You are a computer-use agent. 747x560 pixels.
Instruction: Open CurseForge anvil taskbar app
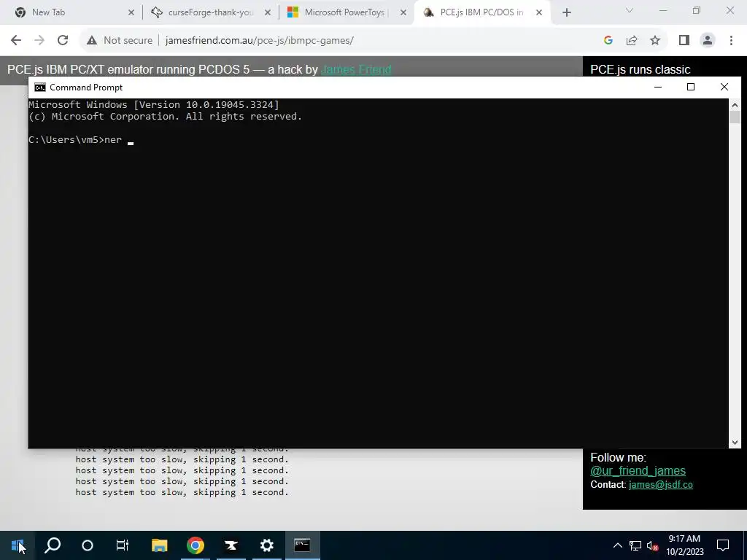point(231,545)
